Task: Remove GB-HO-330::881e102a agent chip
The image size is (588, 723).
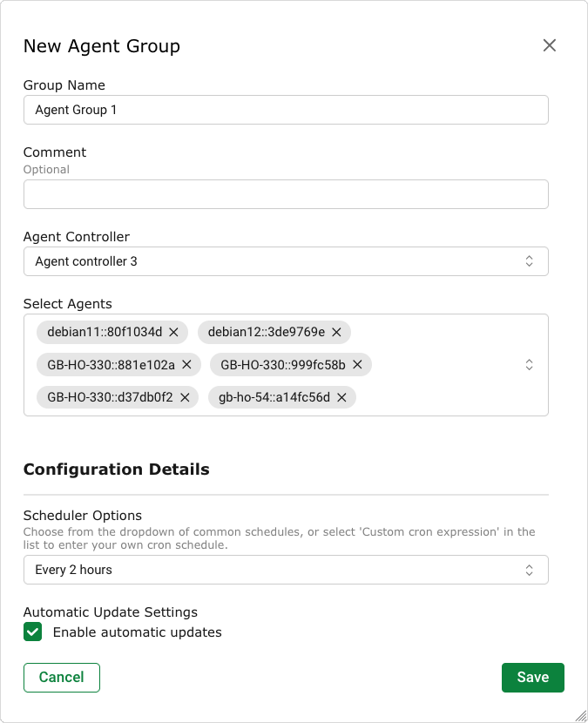Action: point(186,364)
